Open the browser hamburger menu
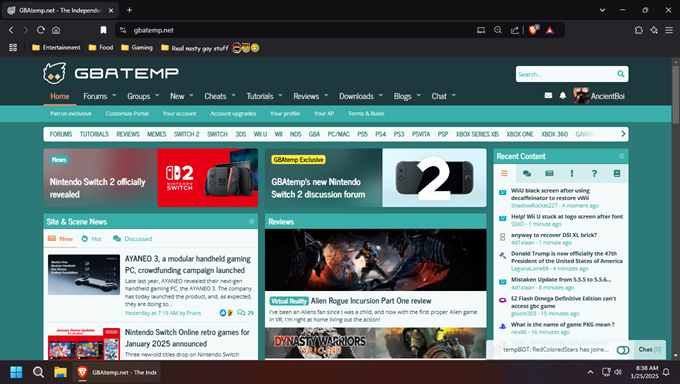This screenshot has width=680, height=384. pos(669,30)
